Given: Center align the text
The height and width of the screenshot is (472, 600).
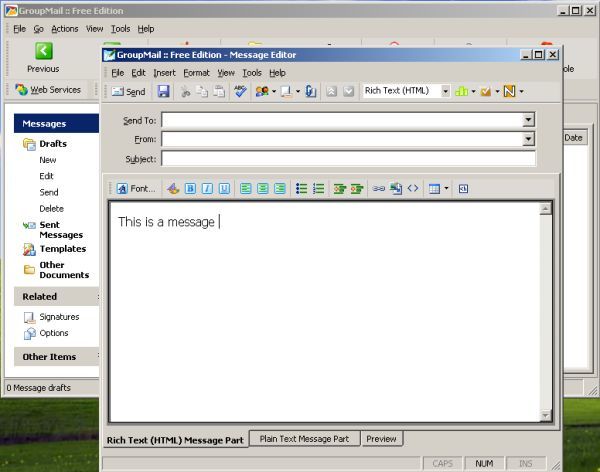Looking at the screenshot, I should click(262, 188).
